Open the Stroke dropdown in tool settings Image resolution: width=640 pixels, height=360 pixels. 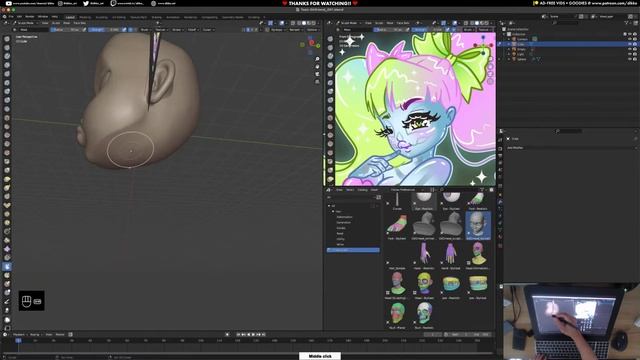pyautogui.click(x=177, y=30)
